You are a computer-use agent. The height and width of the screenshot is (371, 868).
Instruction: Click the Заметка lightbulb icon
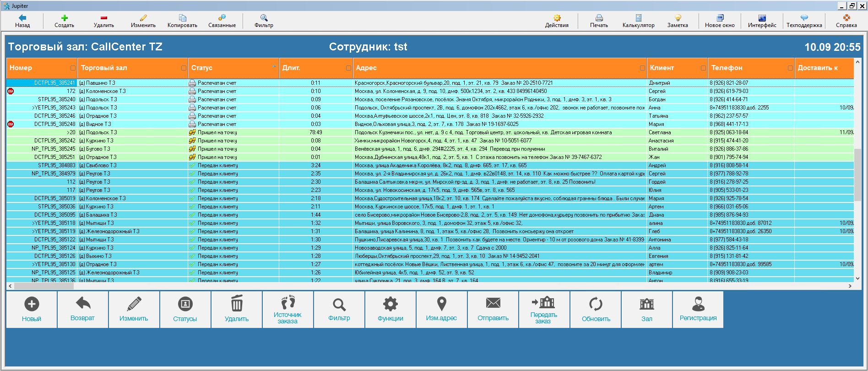[678, 18]
